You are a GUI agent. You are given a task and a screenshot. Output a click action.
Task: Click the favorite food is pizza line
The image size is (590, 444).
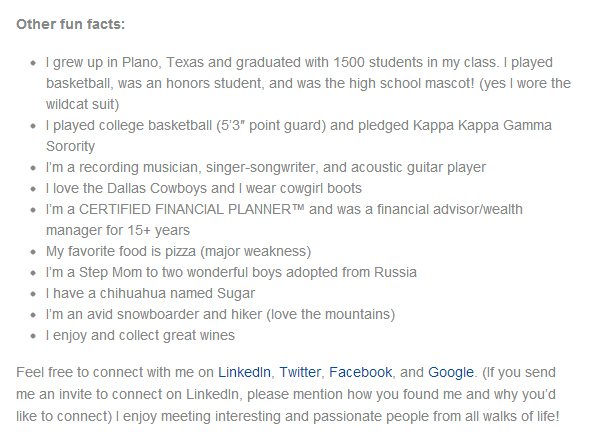178,251
